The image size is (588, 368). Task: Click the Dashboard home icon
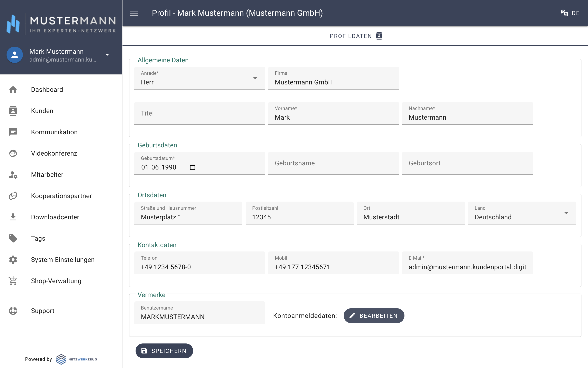click(x=13, y=90)
